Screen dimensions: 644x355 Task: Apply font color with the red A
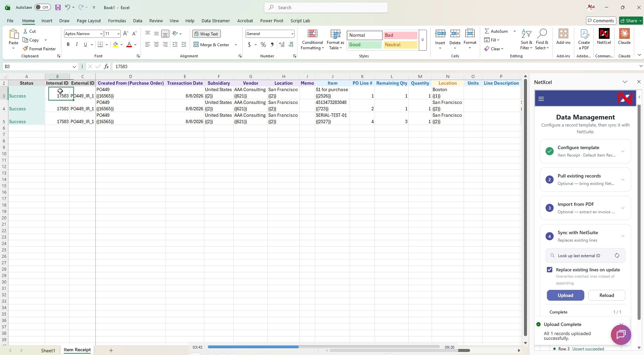(129, 45)
